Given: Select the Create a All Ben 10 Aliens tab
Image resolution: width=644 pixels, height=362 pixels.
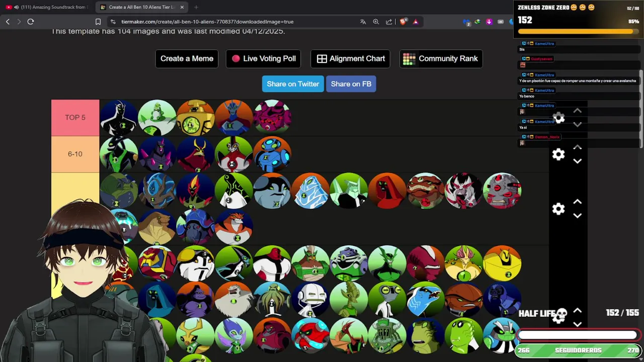Looking at the screenshot, I should (142, 7).
